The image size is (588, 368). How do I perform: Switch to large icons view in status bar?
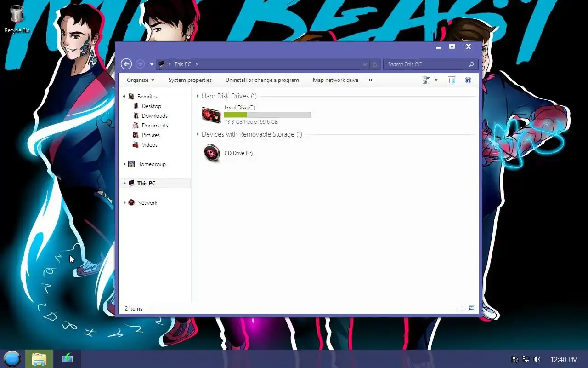click(472, 309)
